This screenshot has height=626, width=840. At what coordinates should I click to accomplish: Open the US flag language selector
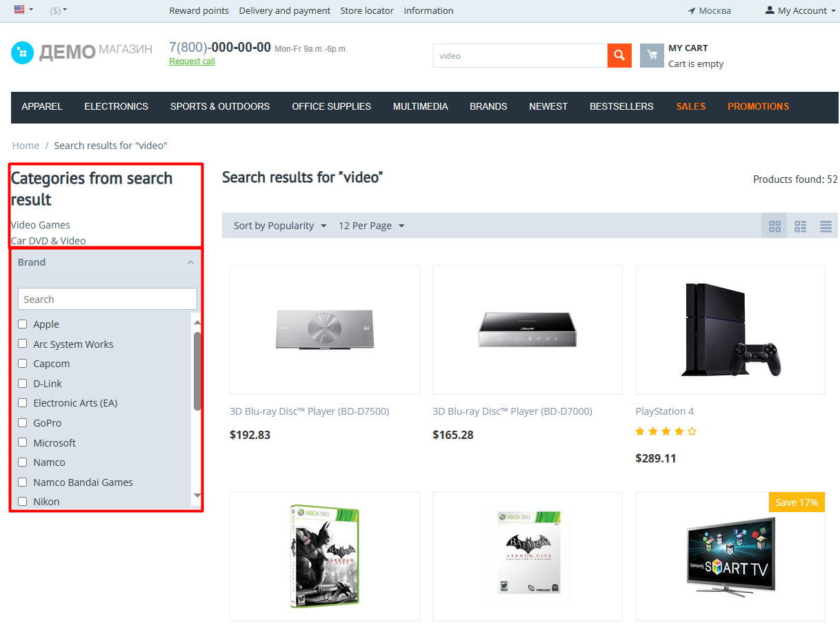[23, 10]
